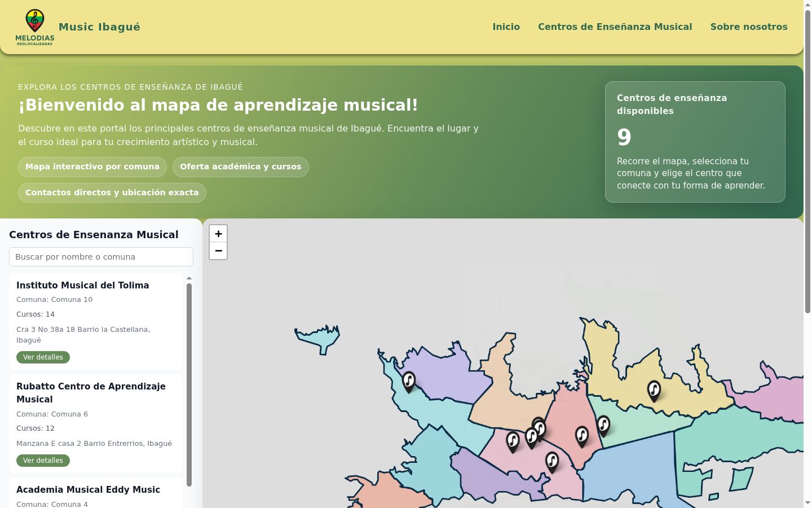Open Centros de Enseñanza Musical nav link
This screenshot has height=508, width=812.
click(x=615, y=27)
